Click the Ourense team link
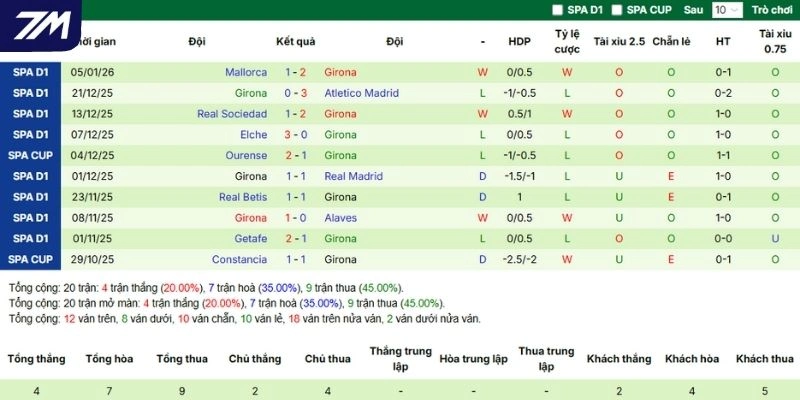 pyautogui.click(x=246, y=156)
